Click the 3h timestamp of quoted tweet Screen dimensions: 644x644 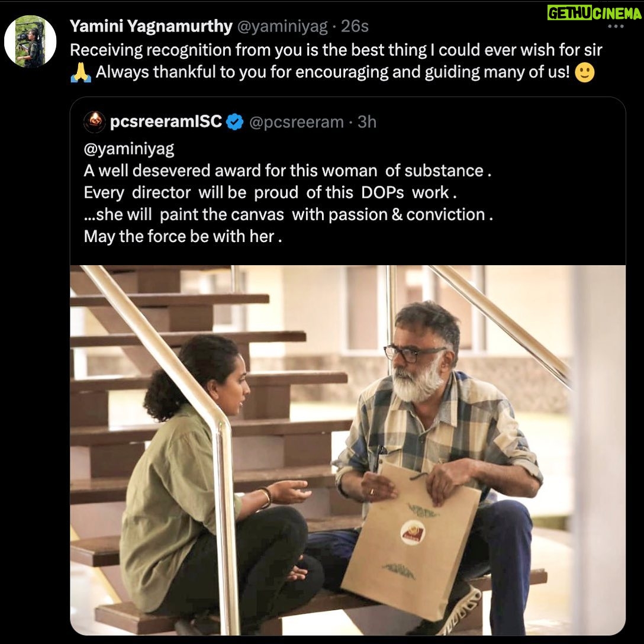[367, 122]
